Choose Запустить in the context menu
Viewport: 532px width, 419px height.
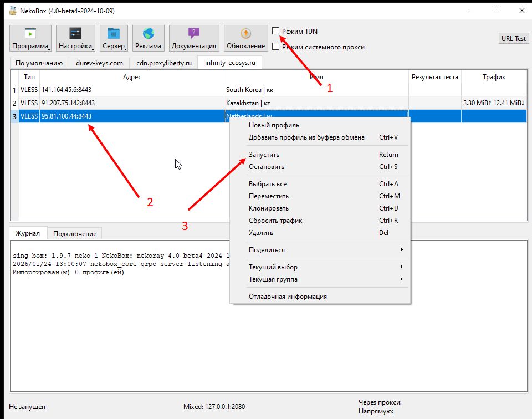pos(264,155)
